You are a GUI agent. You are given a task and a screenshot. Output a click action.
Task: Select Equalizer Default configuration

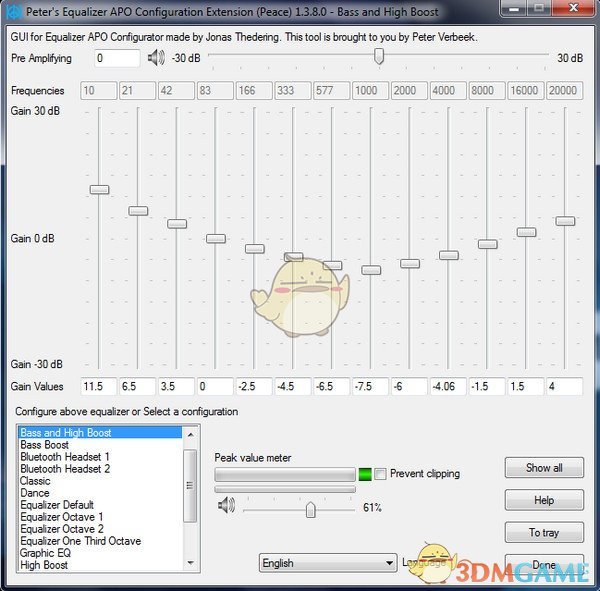point(100,505)
